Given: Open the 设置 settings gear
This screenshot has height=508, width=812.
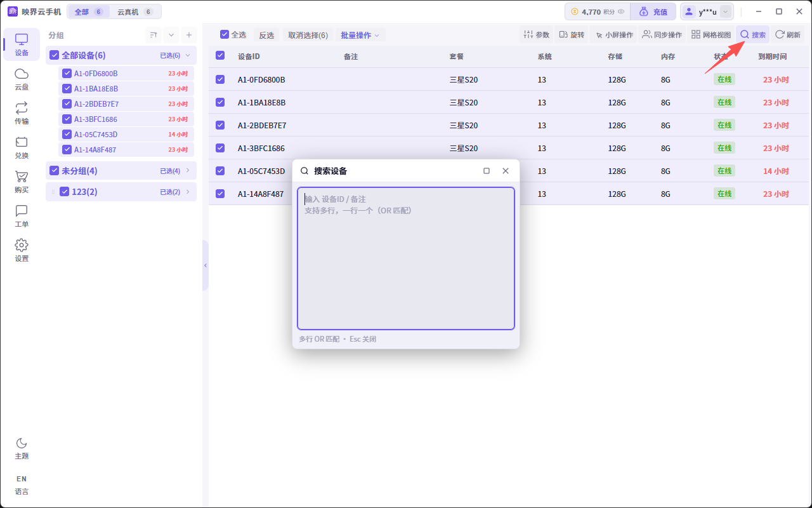Looking at the screenshot, I should click(22, 251).
